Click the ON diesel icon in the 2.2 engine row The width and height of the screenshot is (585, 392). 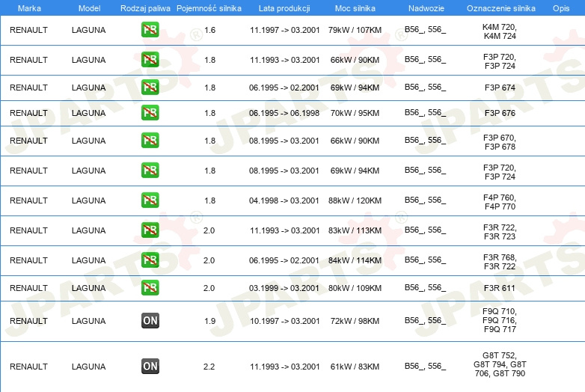point(150,367)
